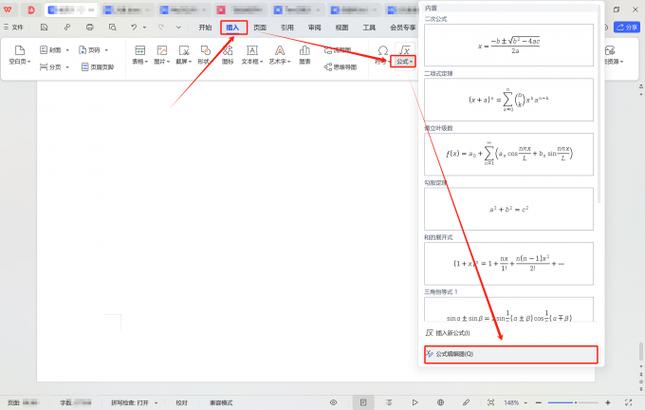Expand the 页码 dropdown arrow

click(x=106, y=50)
